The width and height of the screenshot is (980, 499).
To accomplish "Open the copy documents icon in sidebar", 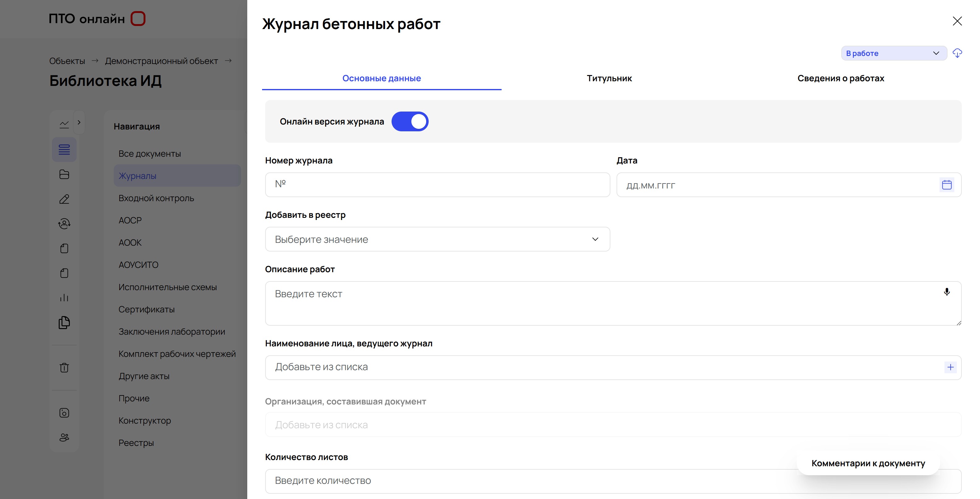I will (64, 323).
